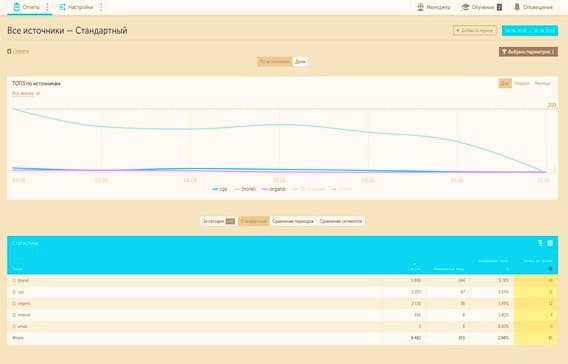Open Оповещения notifications
Screen dimensions: 568x364
pyautogui.click(x=533, y=7)
